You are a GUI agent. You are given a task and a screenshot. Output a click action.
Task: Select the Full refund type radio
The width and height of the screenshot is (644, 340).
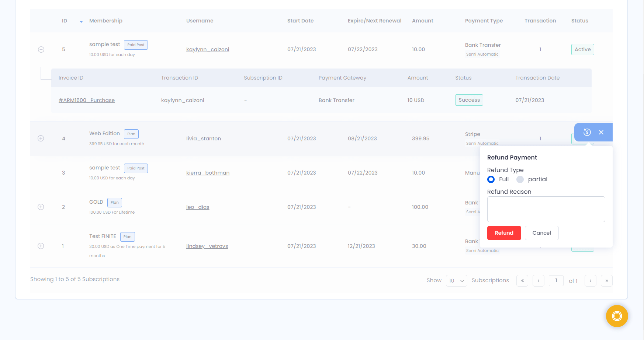tap(491, 179)
